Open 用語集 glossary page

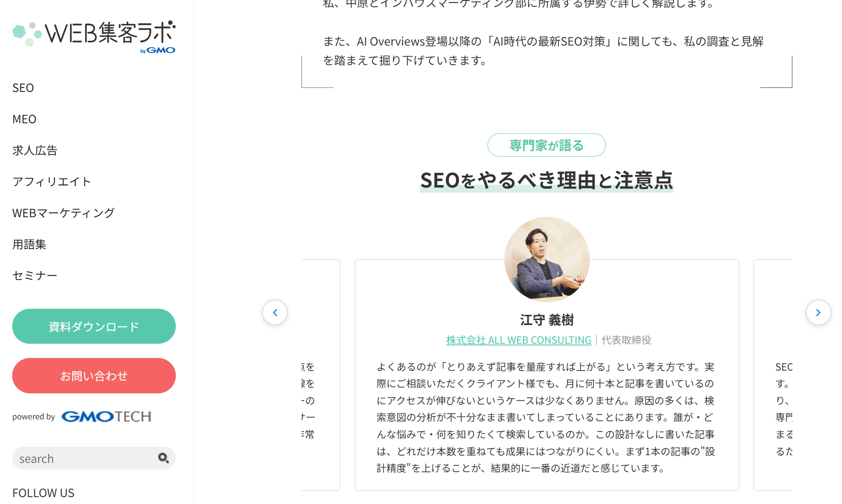29,244
